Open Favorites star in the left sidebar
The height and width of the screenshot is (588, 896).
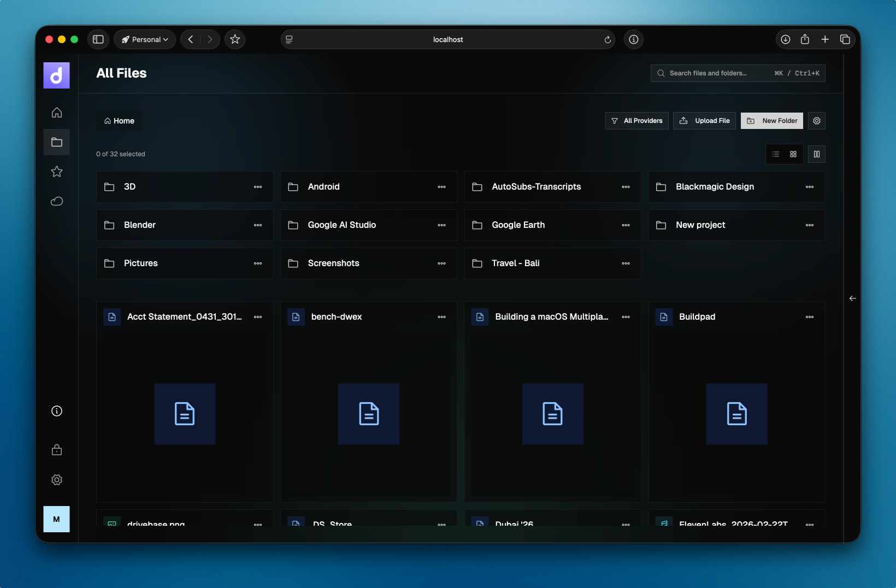[57, 172]
